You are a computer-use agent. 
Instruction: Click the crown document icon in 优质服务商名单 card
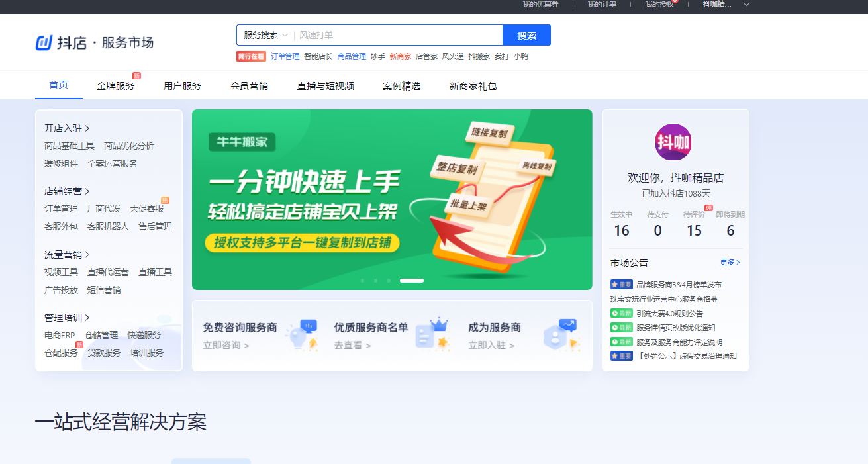point(434,334)
